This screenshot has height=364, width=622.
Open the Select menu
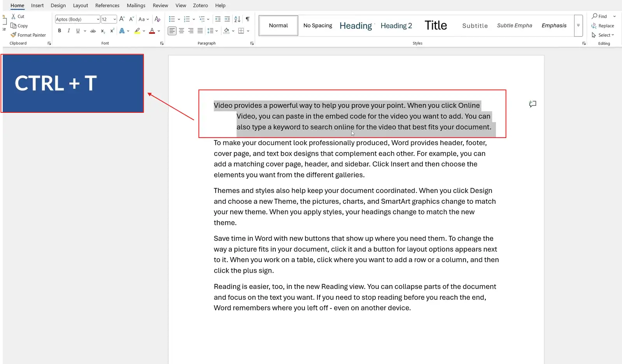(x=603, y=35)
